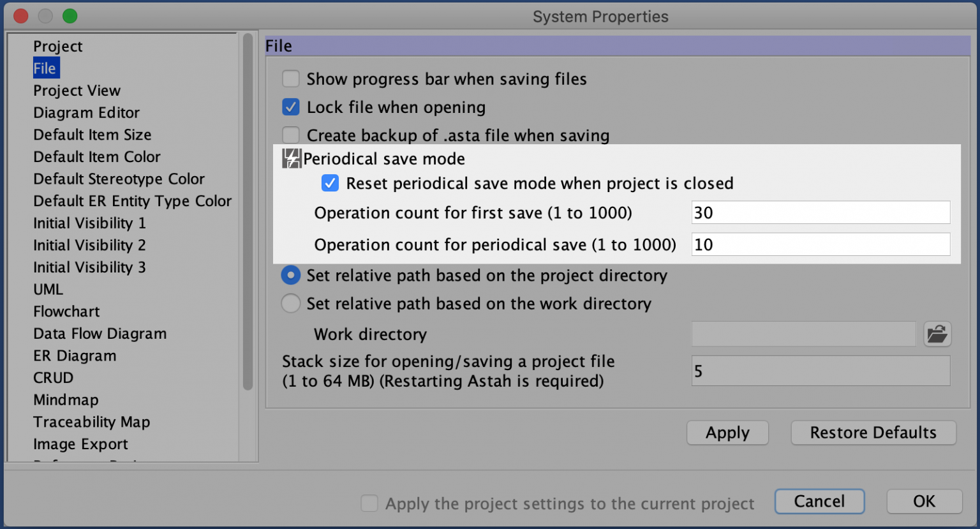The height and width of the screenshot is (529, 980).
Task: Click Restore Defaults button
Action: [x=873, y=433]
